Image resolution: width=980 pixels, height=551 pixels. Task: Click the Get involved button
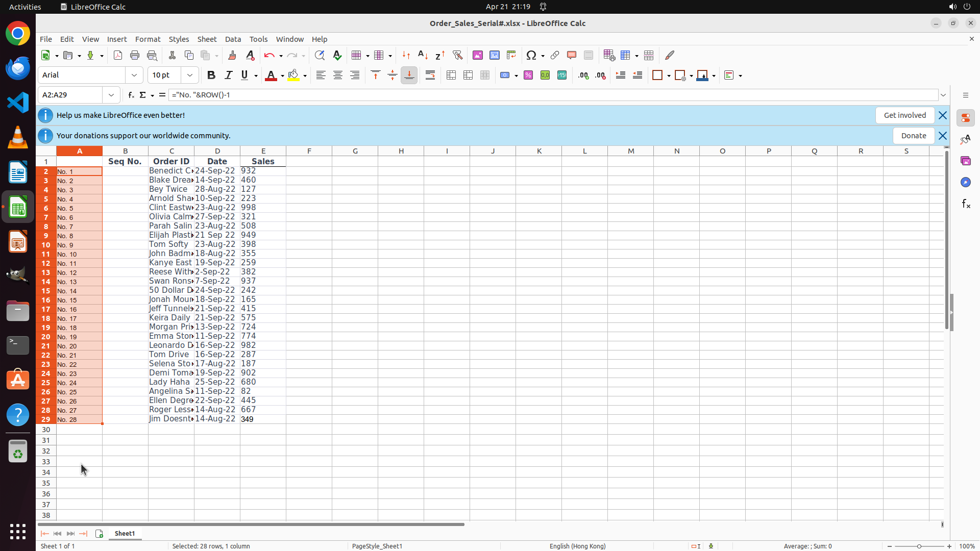coord(904,115)
